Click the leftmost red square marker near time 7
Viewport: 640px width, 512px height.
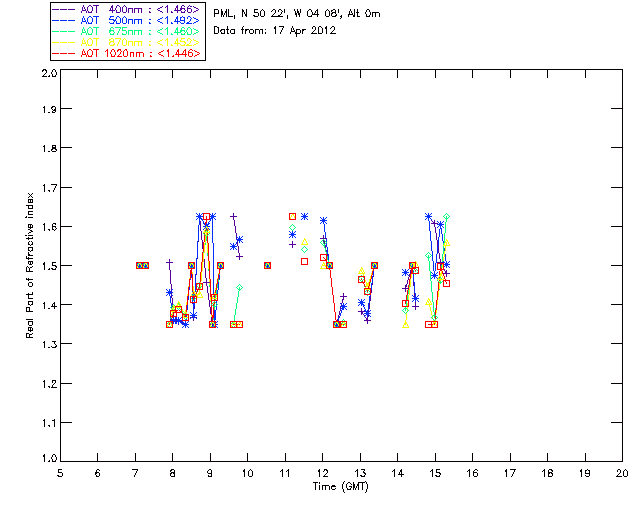point(140,265)
